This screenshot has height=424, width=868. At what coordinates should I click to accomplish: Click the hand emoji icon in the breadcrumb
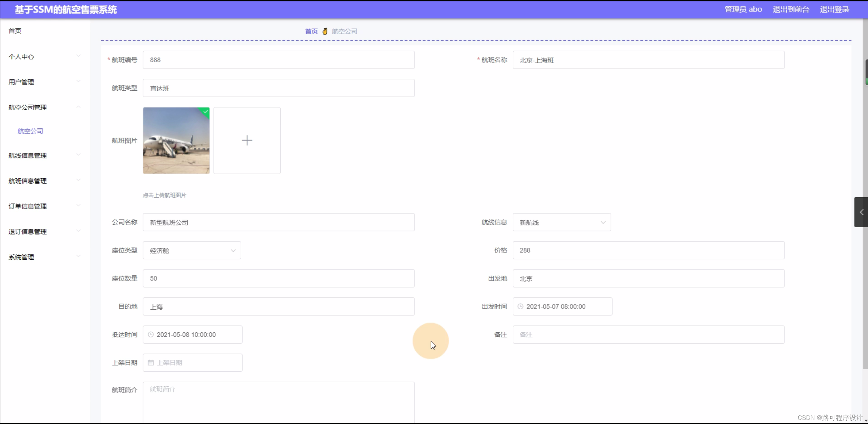pos(324,31)
